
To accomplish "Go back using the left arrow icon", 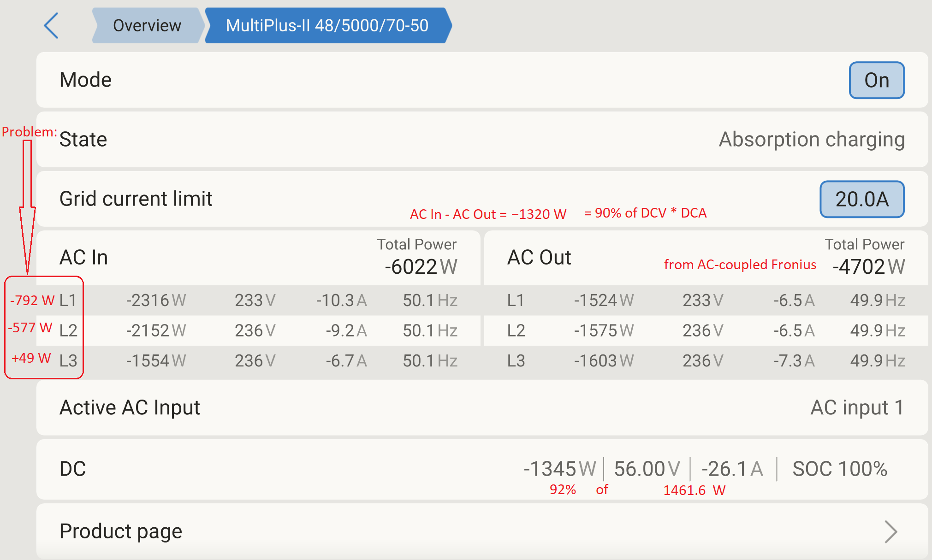I will (51, 26).
